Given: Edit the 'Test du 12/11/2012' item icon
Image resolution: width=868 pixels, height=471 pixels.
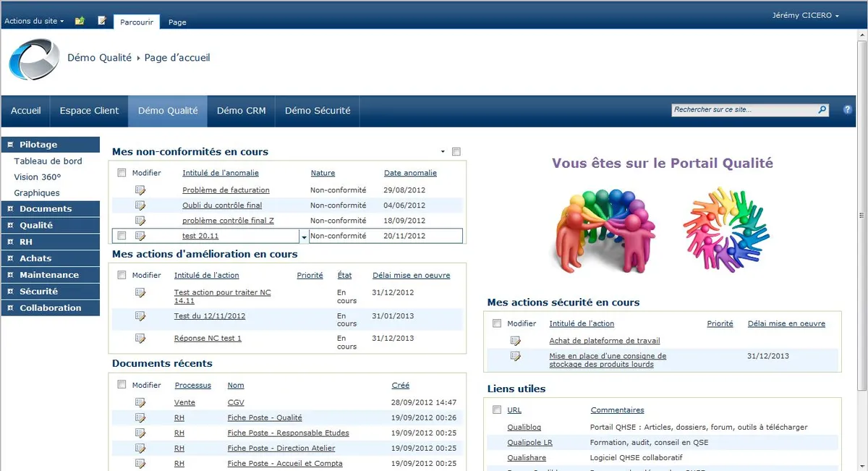Looking at the screenshot, I should pos(140,316).
